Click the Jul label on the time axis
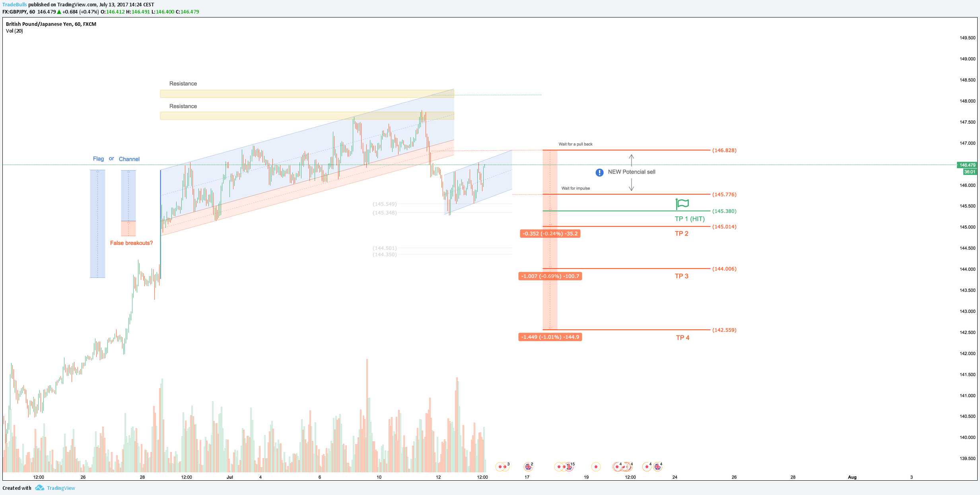Viewport: 980px width, 495px height. tap(230, 477)
